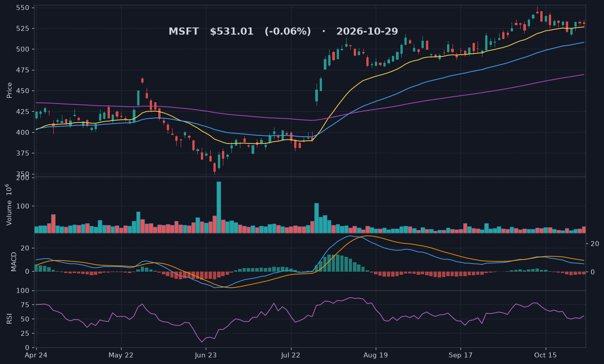Click the "Jun 23" date label
Screen dimensions: 604x364
tap(206, 355)
